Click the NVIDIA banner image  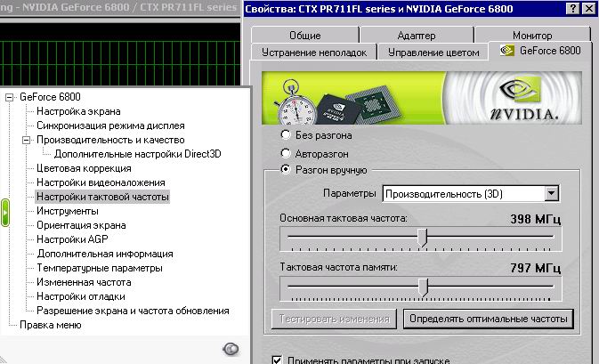click(x=422, y=98)
